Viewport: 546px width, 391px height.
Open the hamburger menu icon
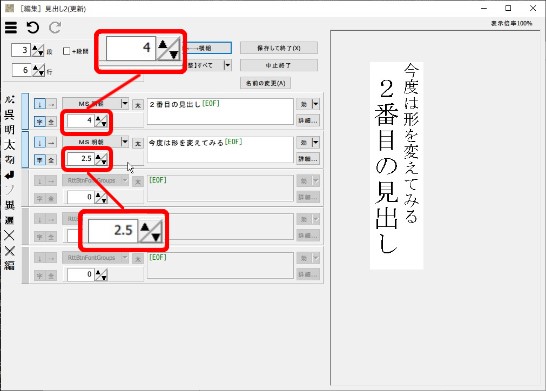tap(11, 28)
